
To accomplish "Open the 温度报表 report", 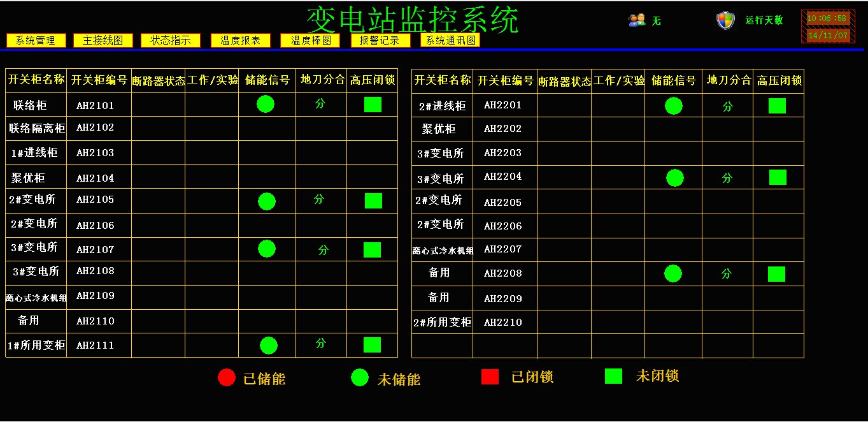I will 241,41.
